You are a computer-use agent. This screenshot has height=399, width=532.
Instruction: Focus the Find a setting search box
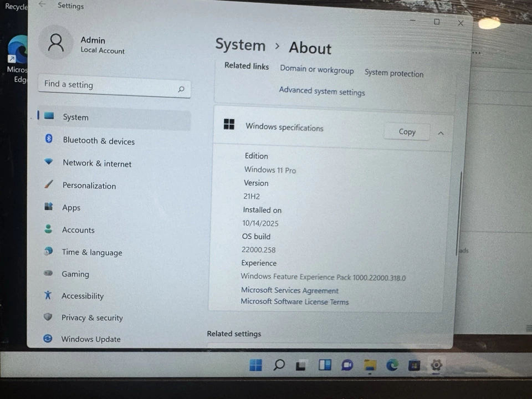(x=114, y=87)
